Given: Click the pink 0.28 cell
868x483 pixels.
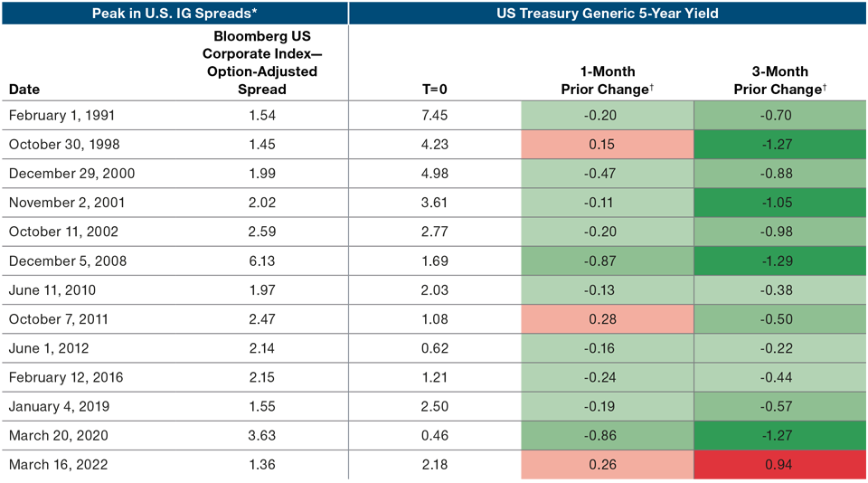Looking at the screenshot, I should (607, 319).
